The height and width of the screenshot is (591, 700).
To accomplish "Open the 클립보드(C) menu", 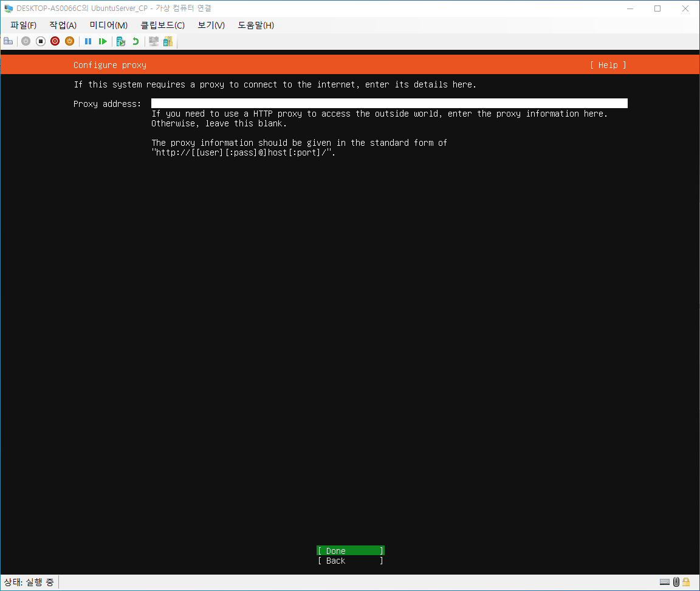I will (162, 26).
